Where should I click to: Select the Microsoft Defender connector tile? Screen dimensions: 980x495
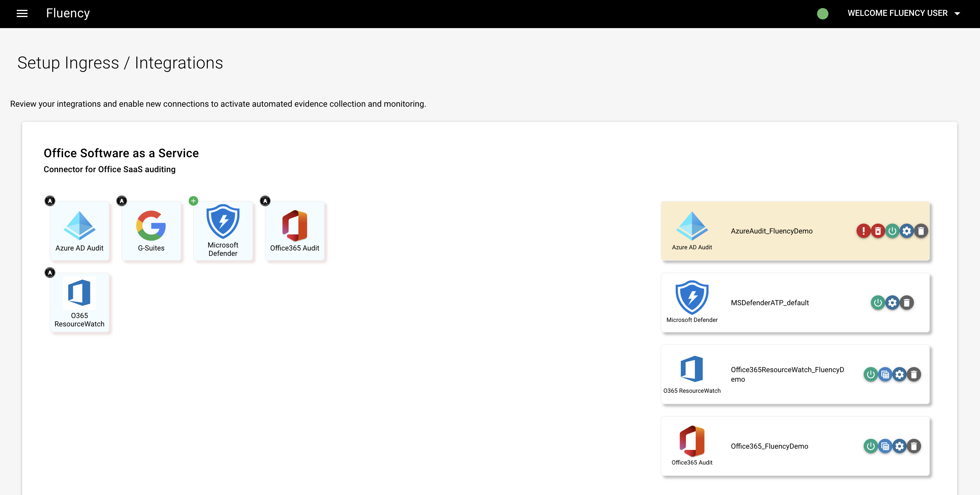pos(223,230)
